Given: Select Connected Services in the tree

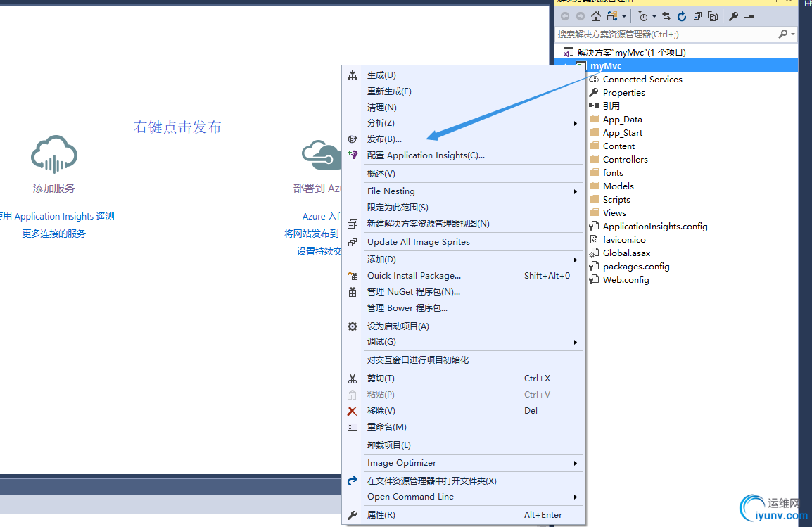Looking at the screenshot, I should (x=642, y=80).
